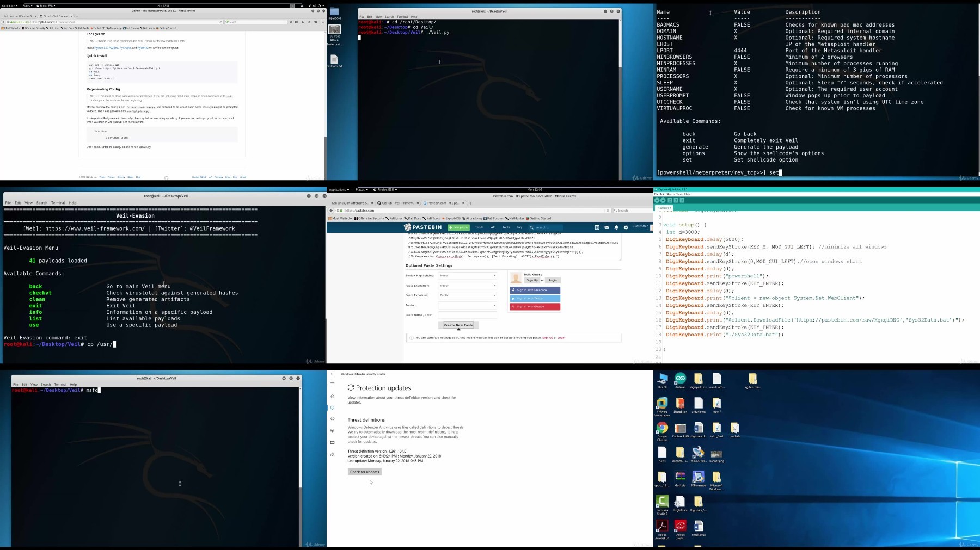Select the SDFormatter desktop icon
Image resolution: width=980 pixels, height=550 pixels.
tap(699, 479)
